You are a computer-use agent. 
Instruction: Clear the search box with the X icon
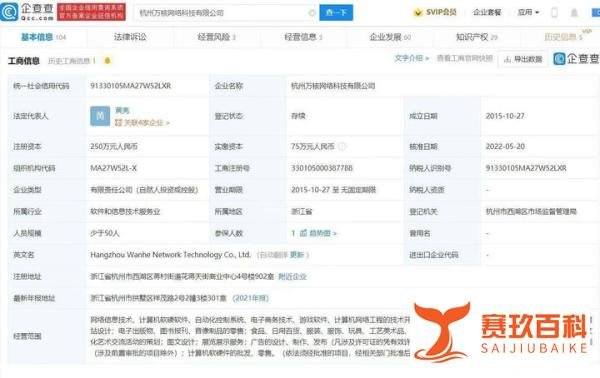(x=312, y=13)
